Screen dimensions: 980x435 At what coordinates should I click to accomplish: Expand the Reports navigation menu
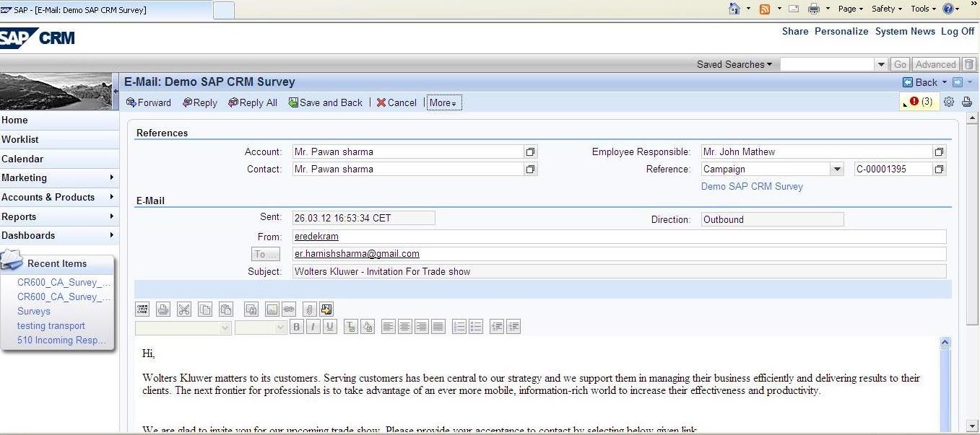tap(59, 216)
